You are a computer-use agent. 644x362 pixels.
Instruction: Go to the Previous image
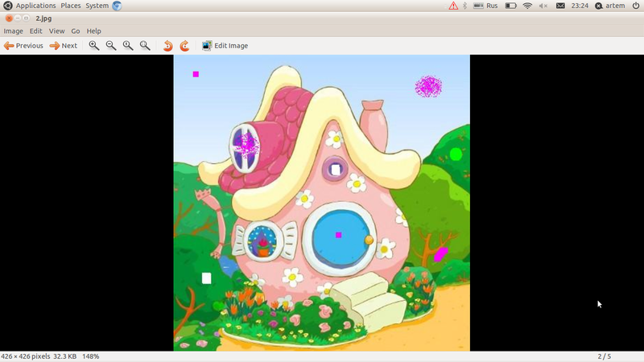click(23, 46)
